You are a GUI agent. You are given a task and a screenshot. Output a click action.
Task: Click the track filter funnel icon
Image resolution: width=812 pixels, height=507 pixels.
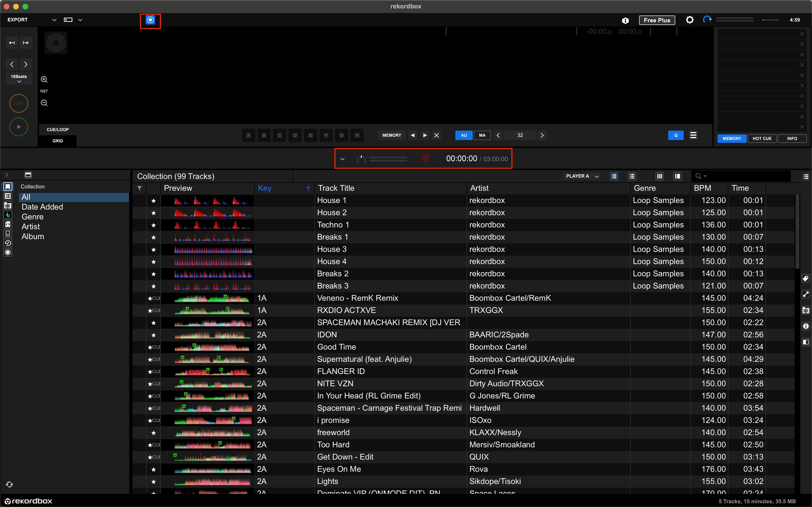click(140, 188)
